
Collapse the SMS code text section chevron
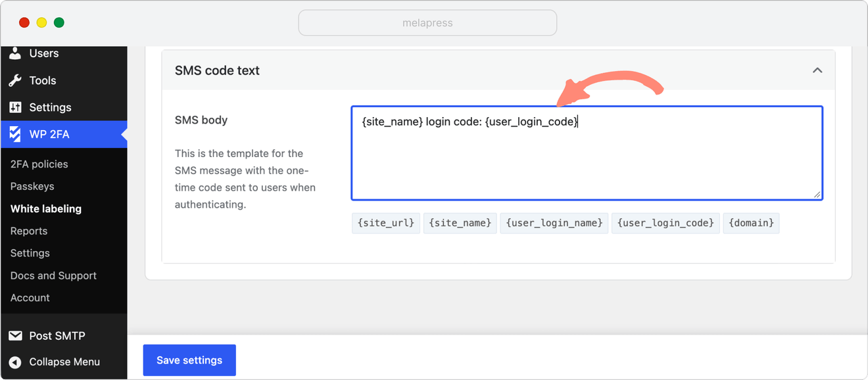[817, 70]
